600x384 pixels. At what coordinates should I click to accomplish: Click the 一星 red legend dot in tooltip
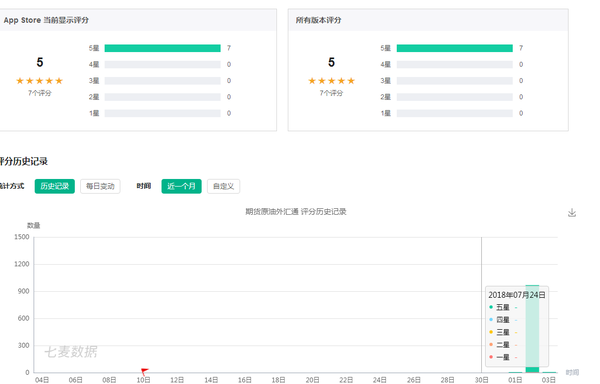click(x=491, y=357)
